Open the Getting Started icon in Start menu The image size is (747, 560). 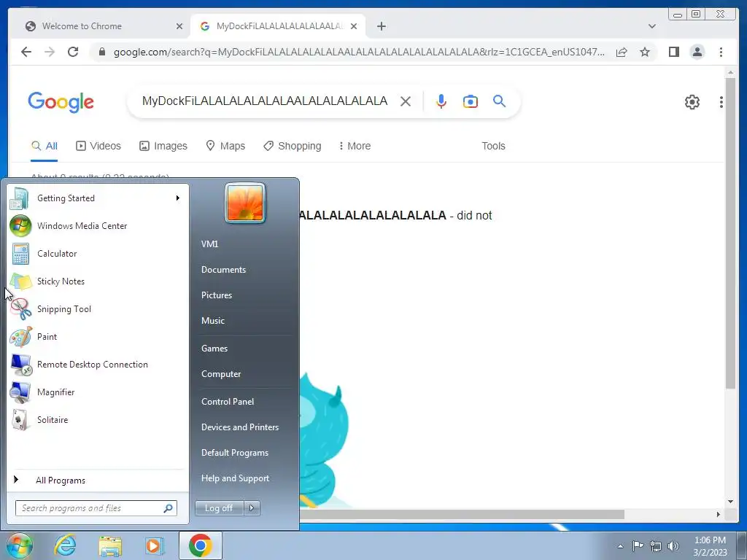(20, 198)
